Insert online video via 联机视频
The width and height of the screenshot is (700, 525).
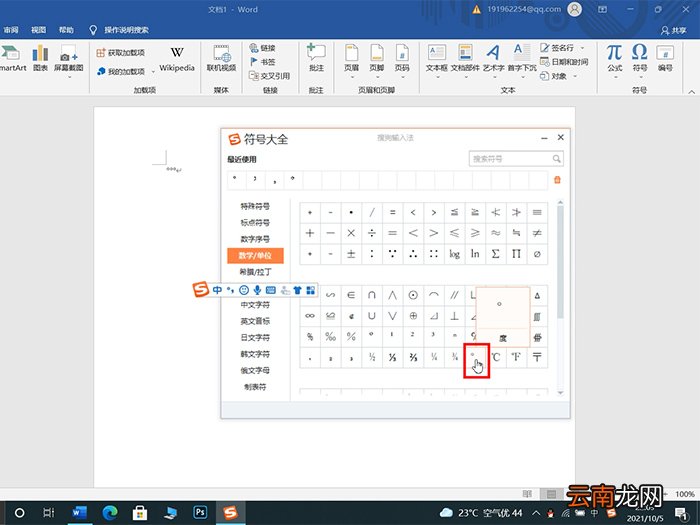coord(221,58)
